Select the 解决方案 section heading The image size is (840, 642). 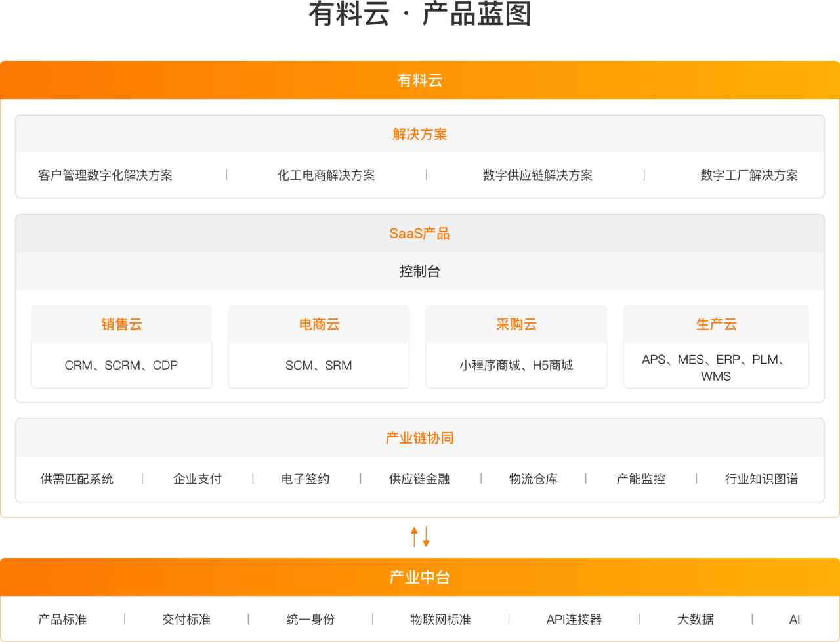point(420,135)
